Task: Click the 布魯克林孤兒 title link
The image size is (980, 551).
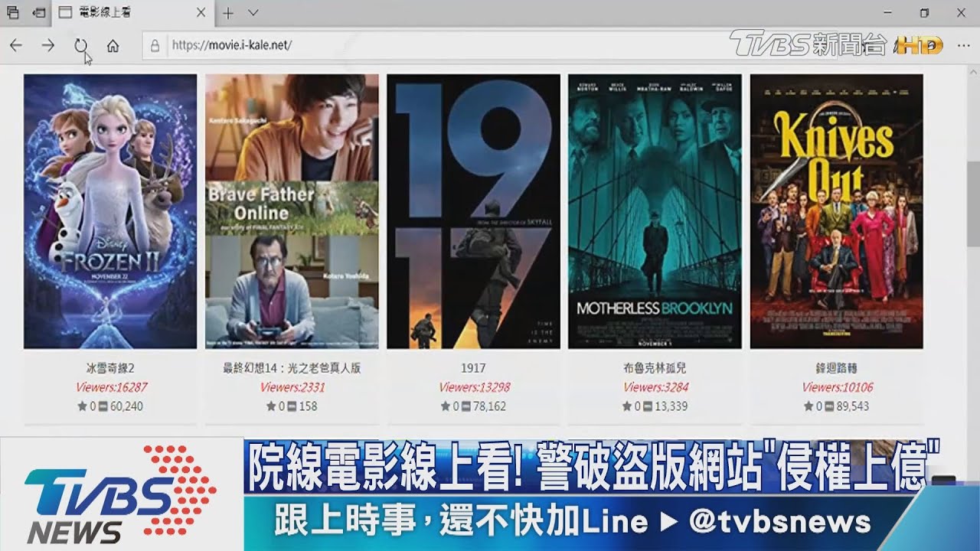Action: tap(655, 368)
